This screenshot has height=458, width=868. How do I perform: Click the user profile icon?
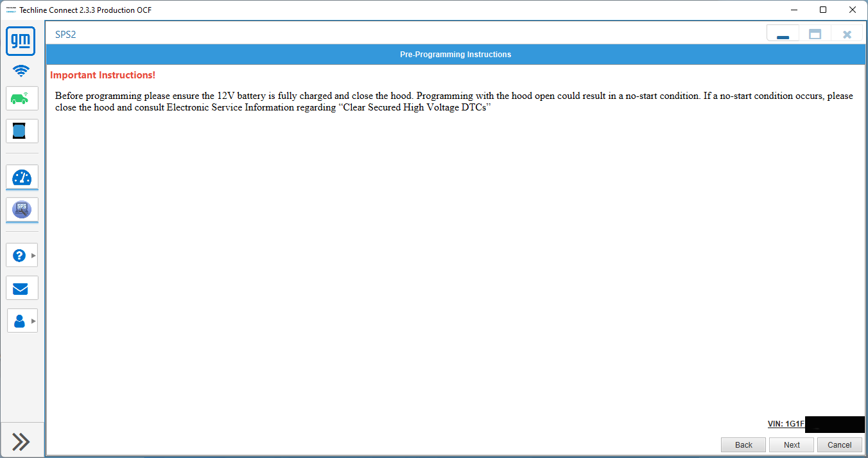click(19, 321)
